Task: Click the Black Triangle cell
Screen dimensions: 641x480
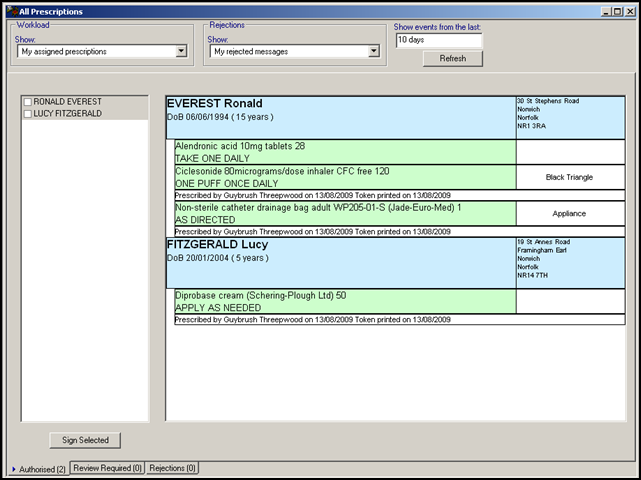Action: [569, 177]
